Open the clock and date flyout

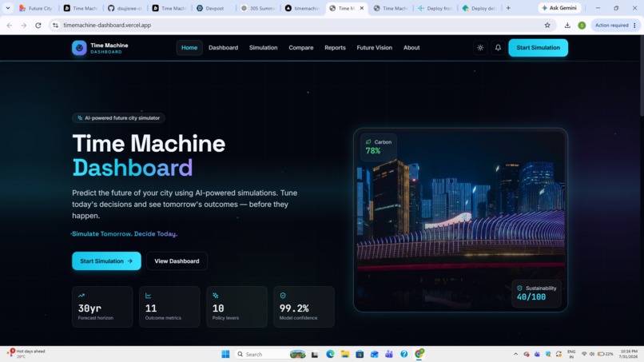(x=628, y=354)
